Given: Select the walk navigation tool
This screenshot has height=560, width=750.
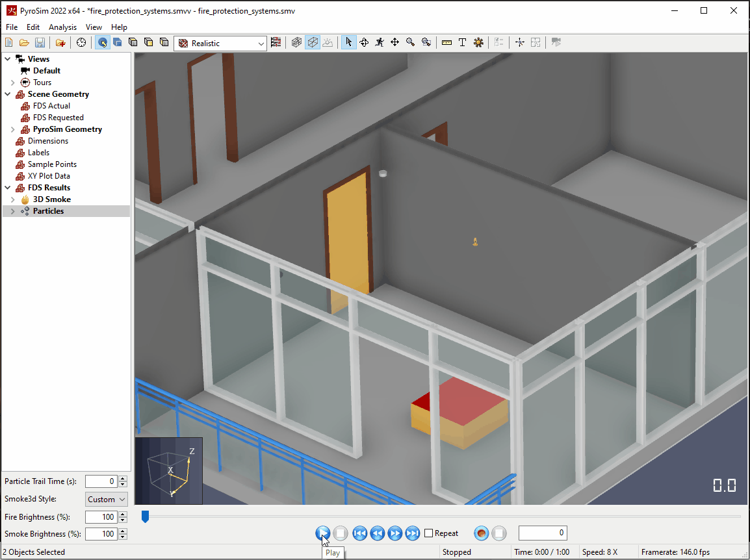Looking at the screenshot, I should click(379, 42).
